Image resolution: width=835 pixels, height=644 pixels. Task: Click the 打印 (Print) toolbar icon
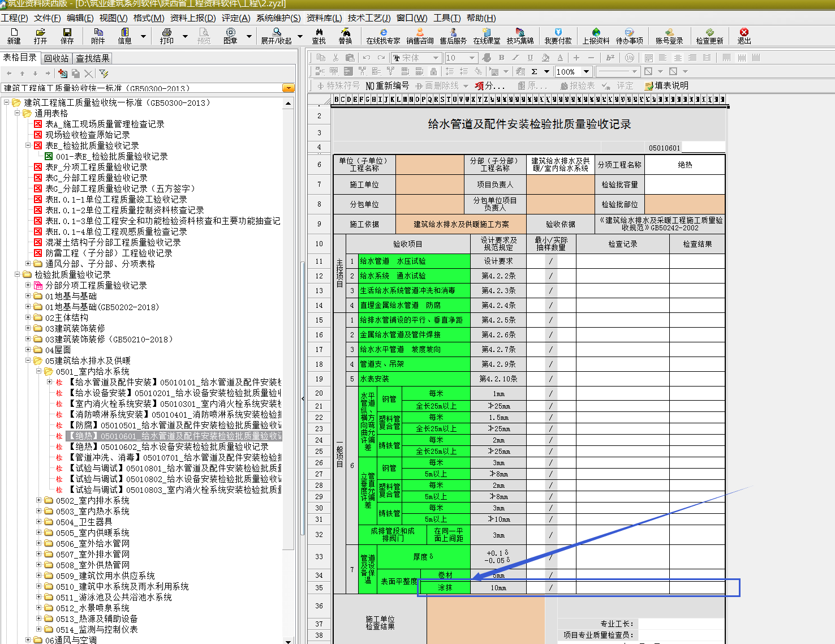coord(167,36)
